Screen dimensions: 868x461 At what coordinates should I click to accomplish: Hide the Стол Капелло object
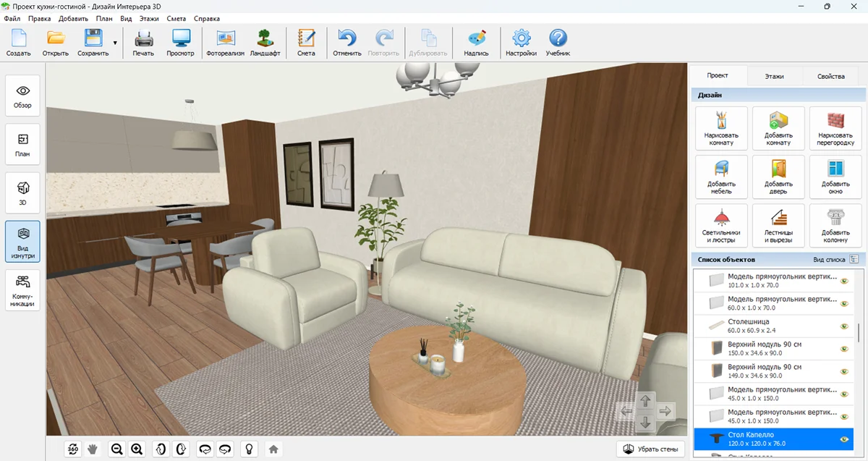click(843, 439)
